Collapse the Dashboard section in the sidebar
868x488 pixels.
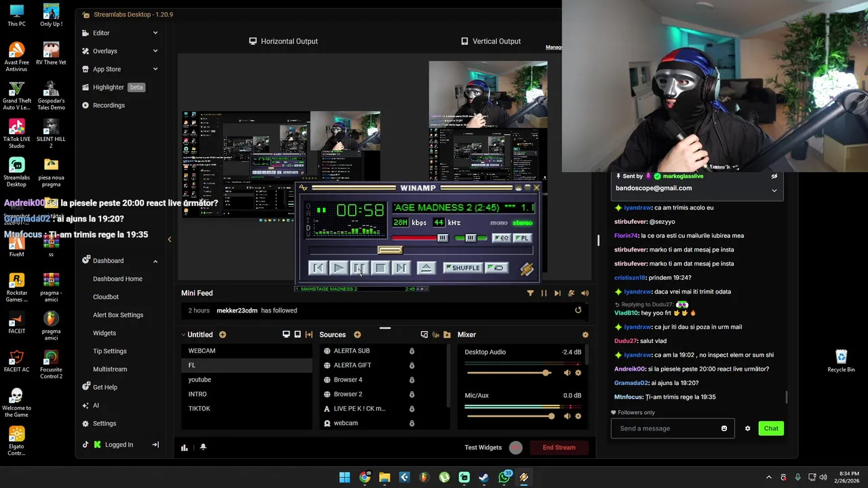(155, 261)
